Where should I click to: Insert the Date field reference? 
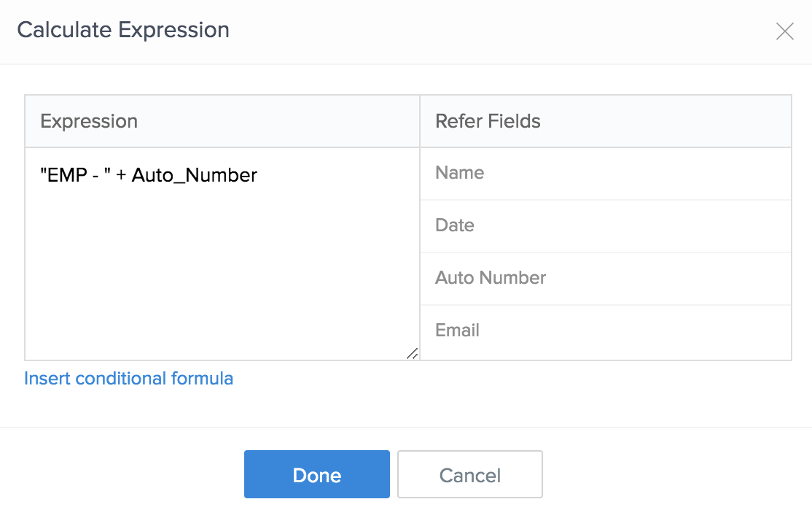click(x=455, y=225)
